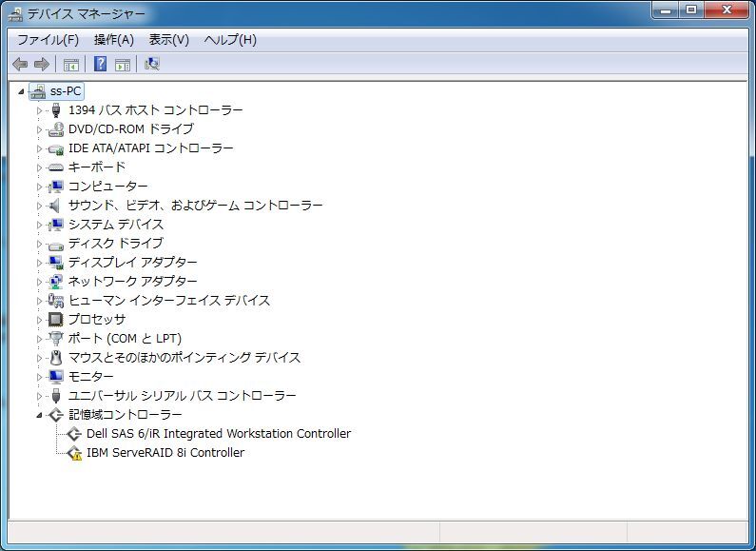The image size is (756, 551).
Task: Click the モニター monitor icon
Action: click(56, 376)
